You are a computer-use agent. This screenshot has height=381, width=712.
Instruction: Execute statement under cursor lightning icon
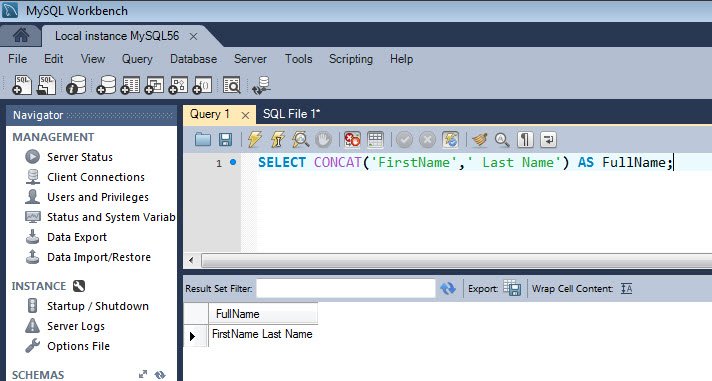tap(277, 139)
